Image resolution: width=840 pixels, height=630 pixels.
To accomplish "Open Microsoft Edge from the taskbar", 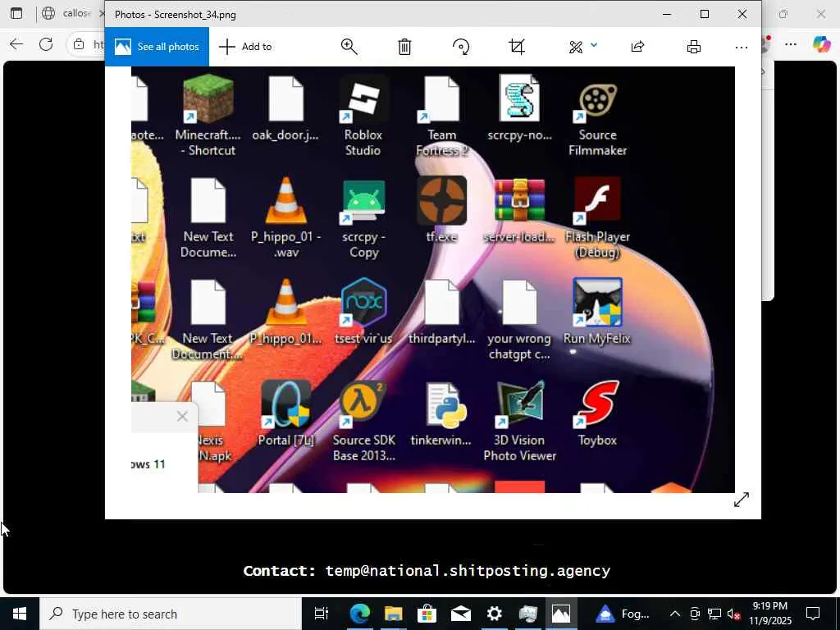I will click(x=359, y=614).
